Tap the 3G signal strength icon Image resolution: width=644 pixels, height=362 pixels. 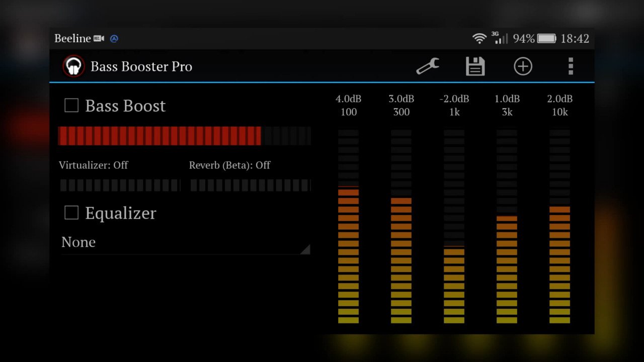(500, 38)
